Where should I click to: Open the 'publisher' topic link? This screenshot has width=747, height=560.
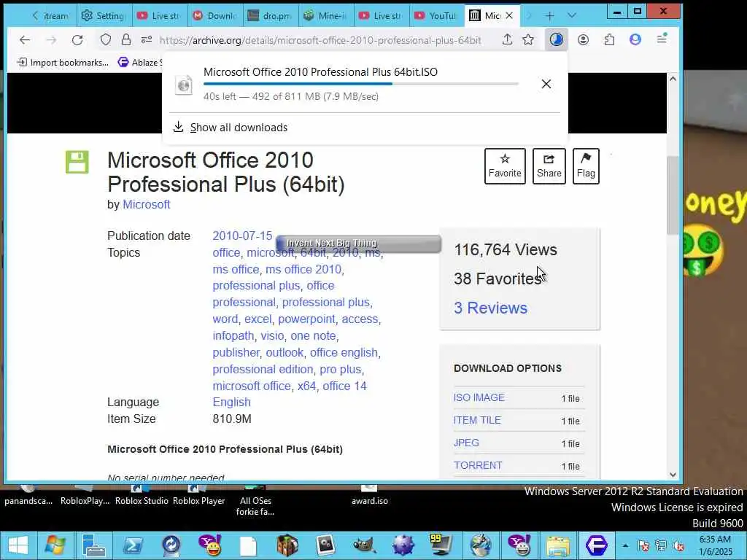point(236,352)
